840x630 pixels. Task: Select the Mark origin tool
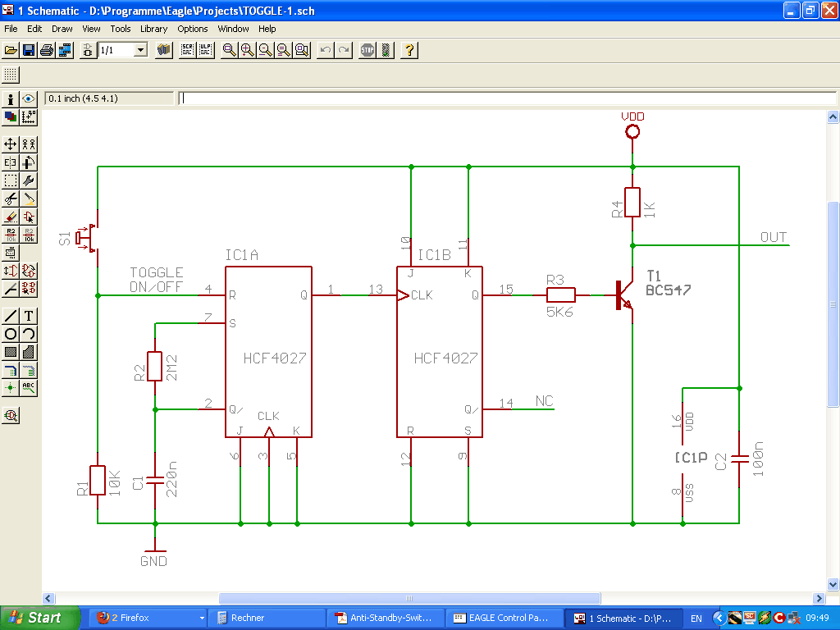[29, 116]
